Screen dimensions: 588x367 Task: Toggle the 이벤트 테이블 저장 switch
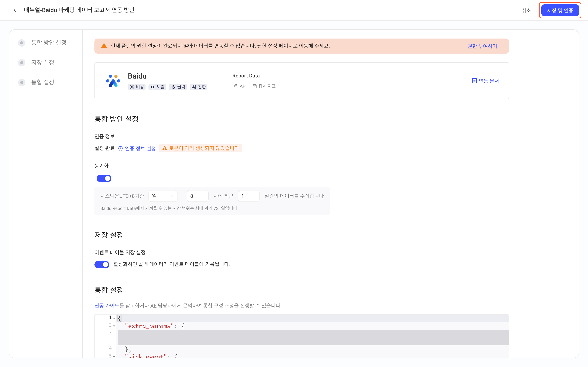pyautogui.click(x=102, y=264)
